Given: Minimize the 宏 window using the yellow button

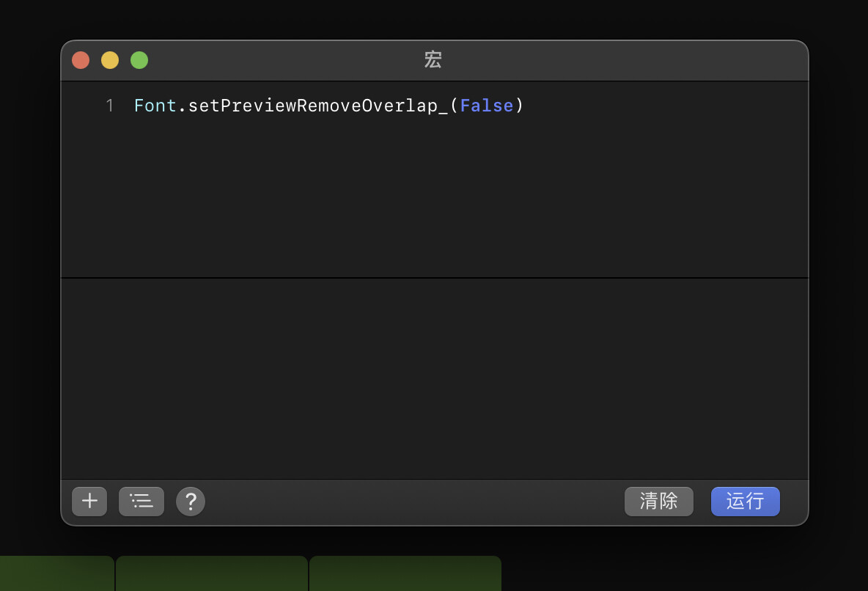Looking at the screenshot, I should [x=110, y=60].
